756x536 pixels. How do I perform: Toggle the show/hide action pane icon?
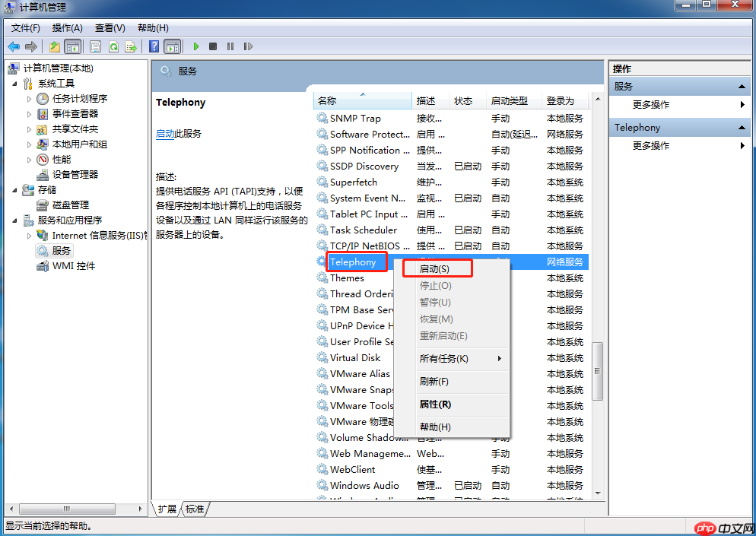click(175, 46)
